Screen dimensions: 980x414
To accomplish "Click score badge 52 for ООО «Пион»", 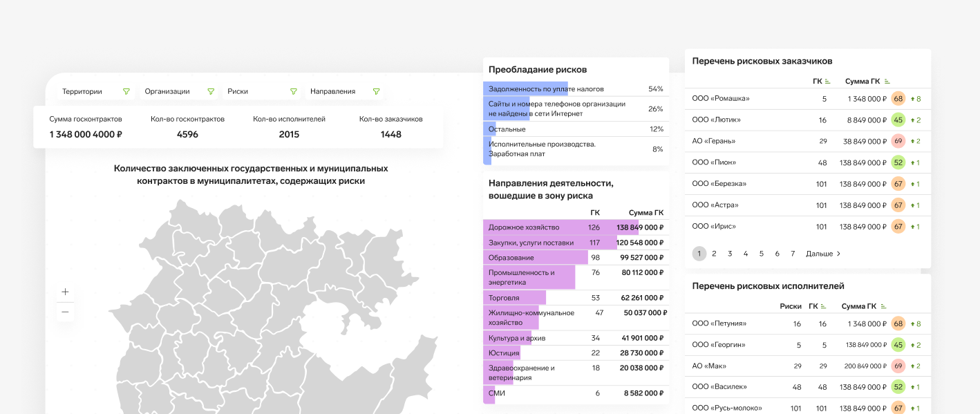I will [898, 162].
